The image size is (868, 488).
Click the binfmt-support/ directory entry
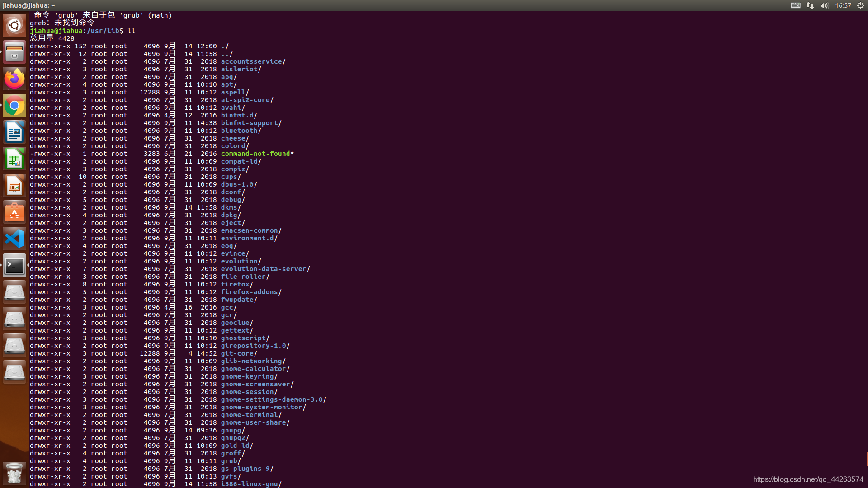(251, 123)
